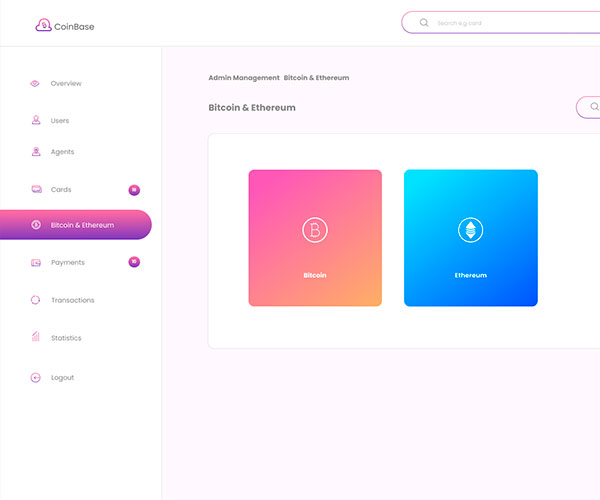Focus the top search field placeholder
600x500 pixels.
click(x=459, y=23)
